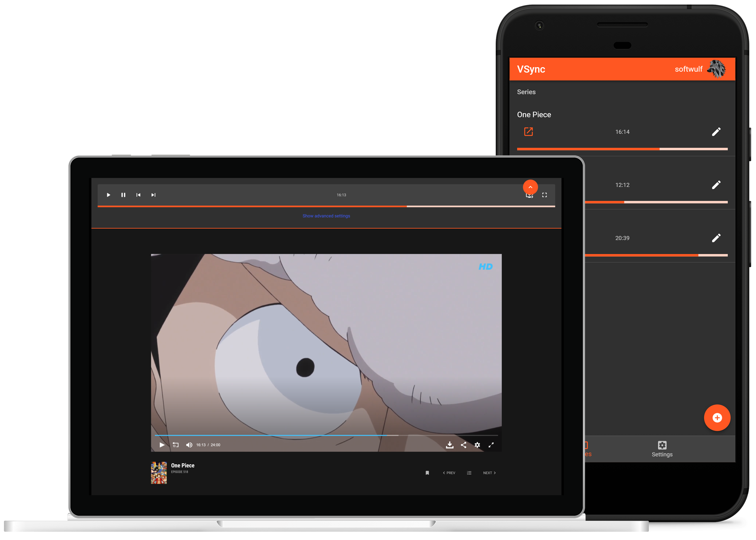This screenshot has height=540, width=756.
Task: Open the Show advanced settings link
Action: click(x=326, y=216)
